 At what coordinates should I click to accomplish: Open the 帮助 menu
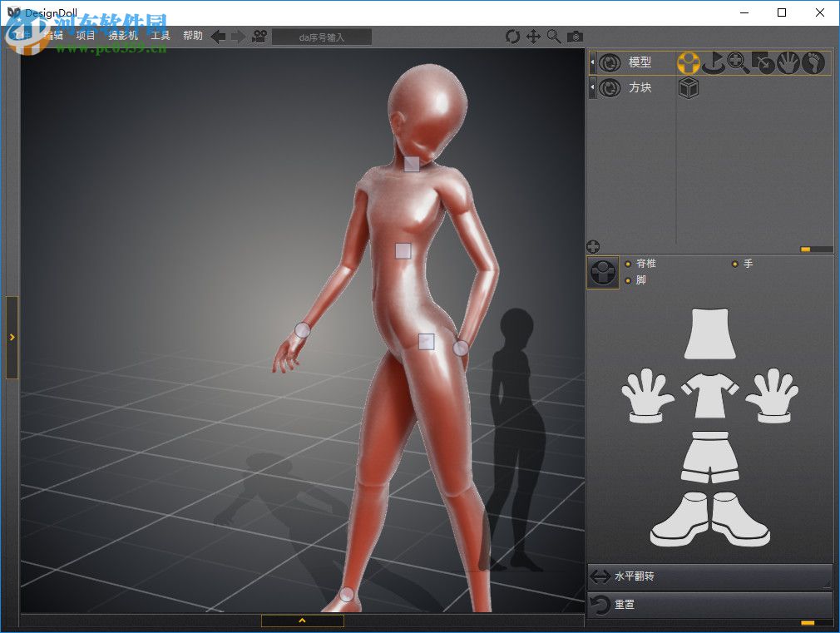click(x=192, y=36)
